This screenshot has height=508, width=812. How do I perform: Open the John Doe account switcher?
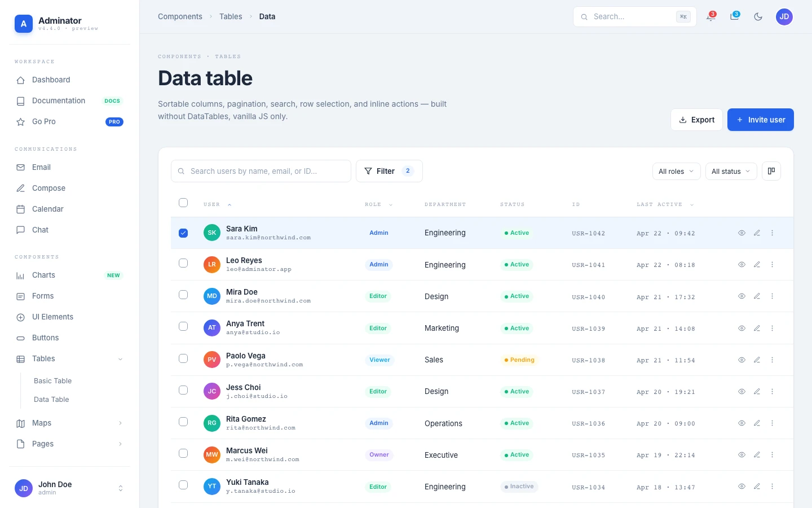69,488
